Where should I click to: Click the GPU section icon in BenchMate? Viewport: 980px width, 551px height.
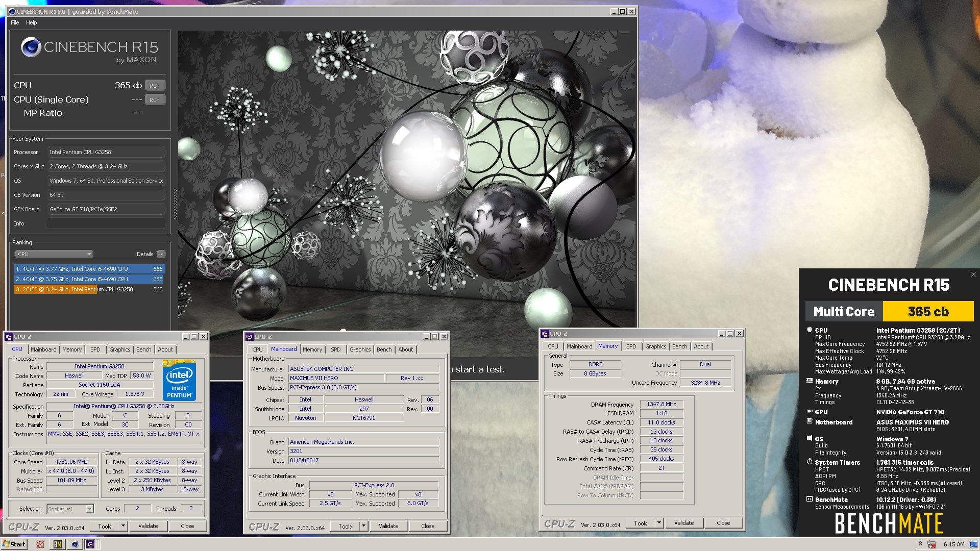810,411
